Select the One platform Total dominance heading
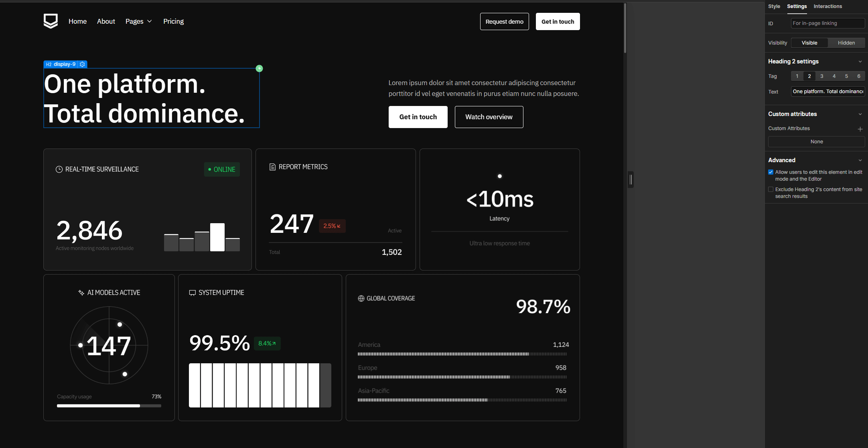Image resolution: width=868 pixels, height=448 pixels. pyautogui.click(x=151, y=98)
